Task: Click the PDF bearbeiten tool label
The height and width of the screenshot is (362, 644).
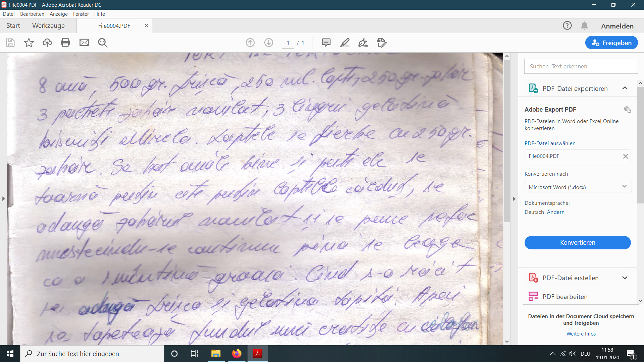Action: pyautogui.click(x=565, y=297)
